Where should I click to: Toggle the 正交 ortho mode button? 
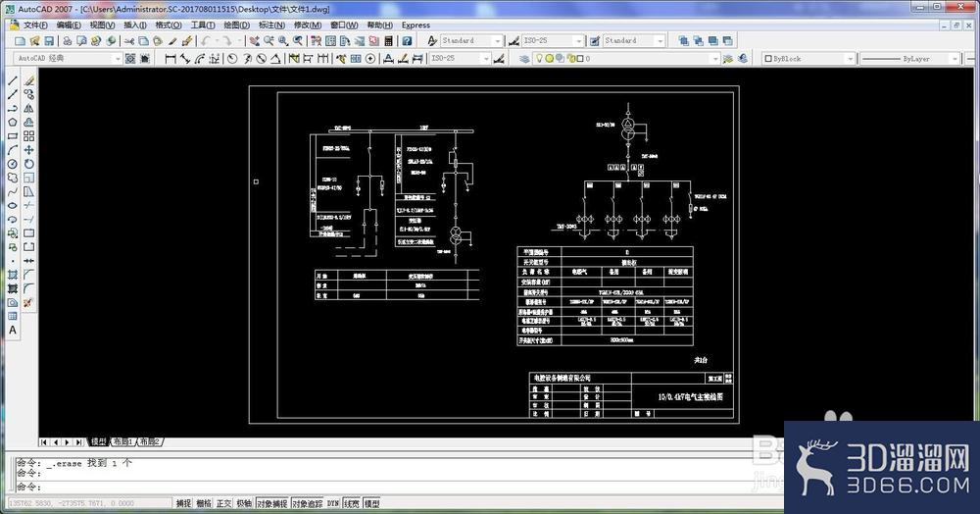(223, 503)
